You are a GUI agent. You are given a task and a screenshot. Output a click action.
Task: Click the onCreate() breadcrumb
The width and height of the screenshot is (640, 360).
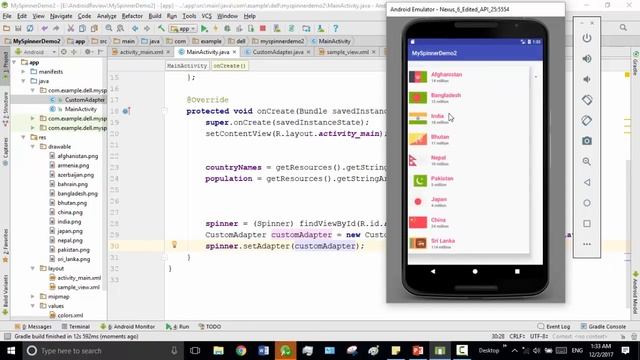click(x=229, y=66)
